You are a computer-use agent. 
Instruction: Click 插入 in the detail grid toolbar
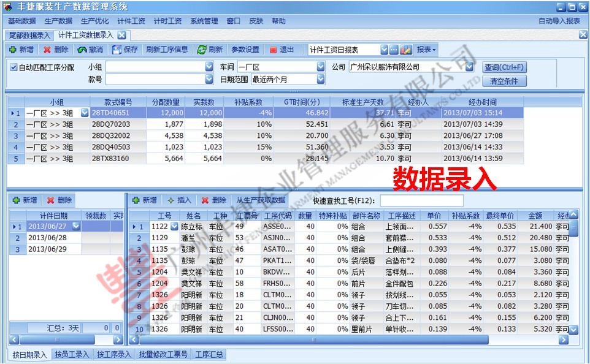(180, 200)
